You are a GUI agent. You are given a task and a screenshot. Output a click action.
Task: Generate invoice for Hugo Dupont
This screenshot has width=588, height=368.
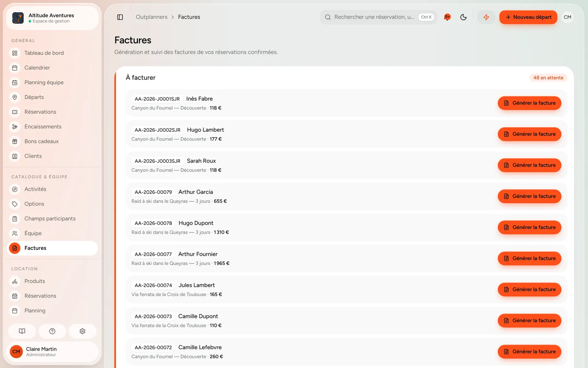tap(529, 227)
